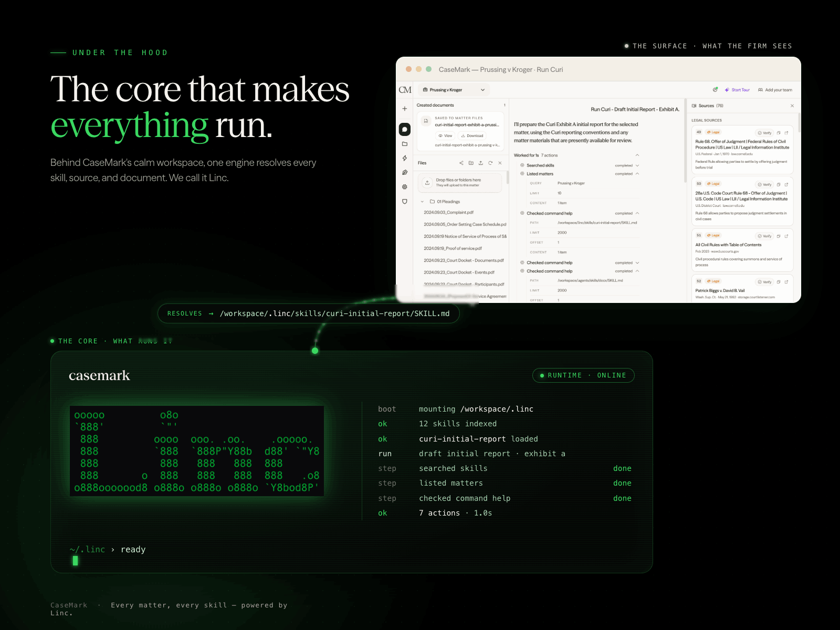Click the Download button on saved document

click(x=472, y=135)
